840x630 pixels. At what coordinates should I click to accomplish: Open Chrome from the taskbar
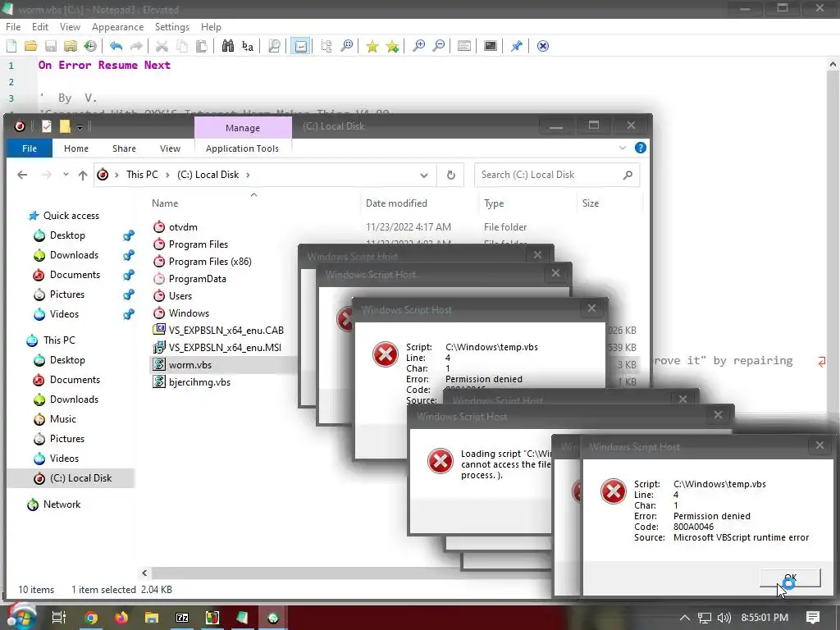coord(91,618)
